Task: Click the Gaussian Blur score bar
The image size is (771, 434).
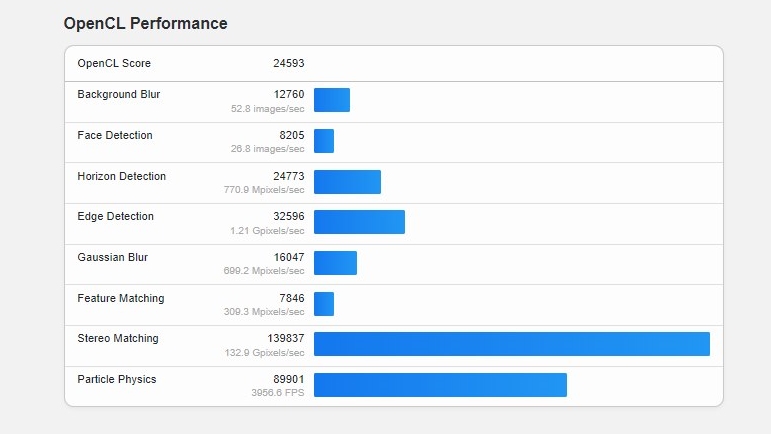Action: (335, 263)
